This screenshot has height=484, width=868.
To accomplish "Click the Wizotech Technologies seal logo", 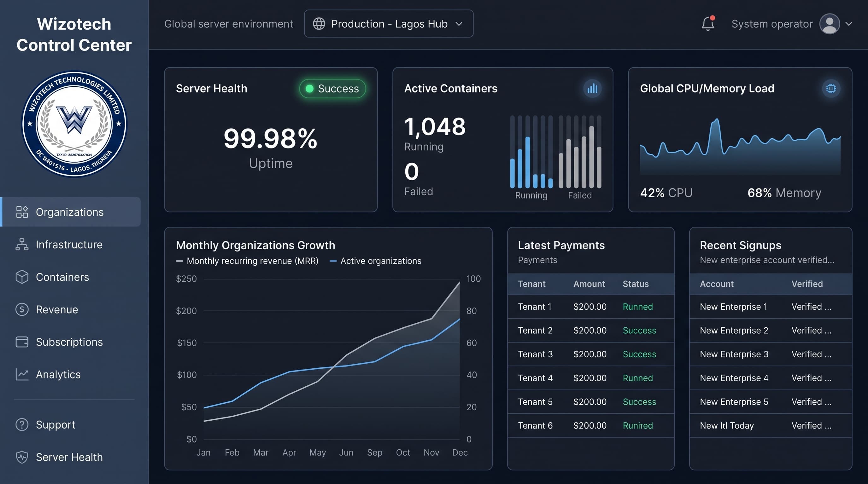I will tap(74, 124).
